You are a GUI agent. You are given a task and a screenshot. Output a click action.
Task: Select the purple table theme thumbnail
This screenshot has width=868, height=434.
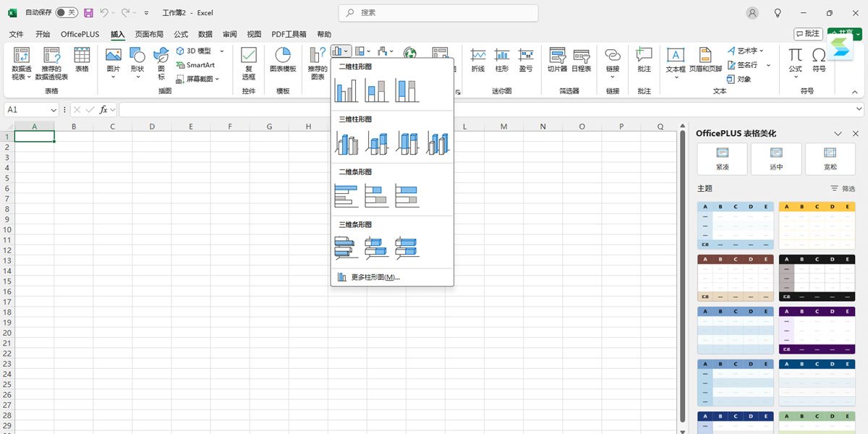[x=817, y=329]
